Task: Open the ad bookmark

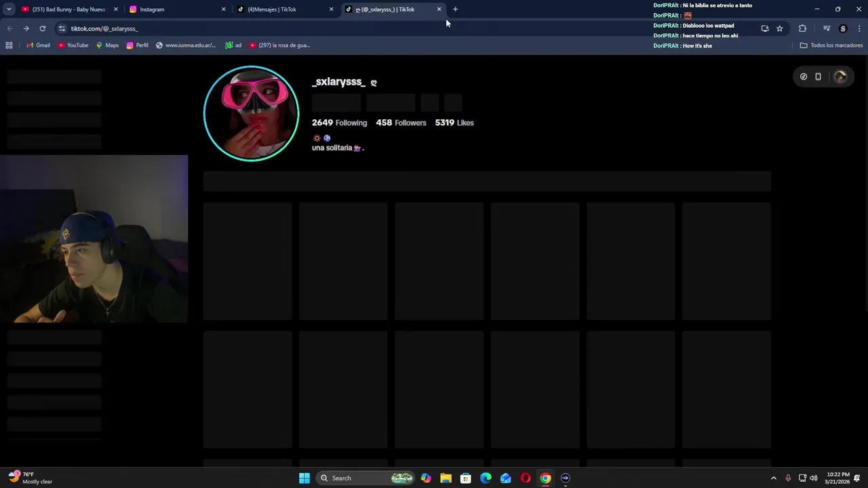Action: [x=233, y=45]
